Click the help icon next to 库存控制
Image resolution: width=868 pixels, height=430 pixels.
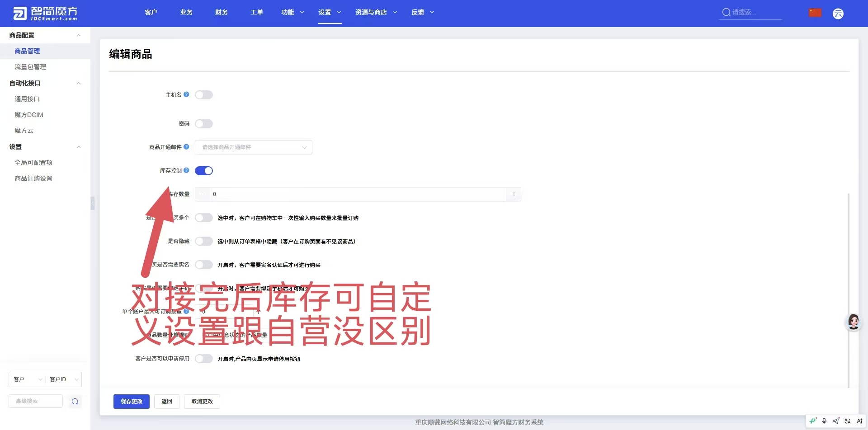pos(186,170)
